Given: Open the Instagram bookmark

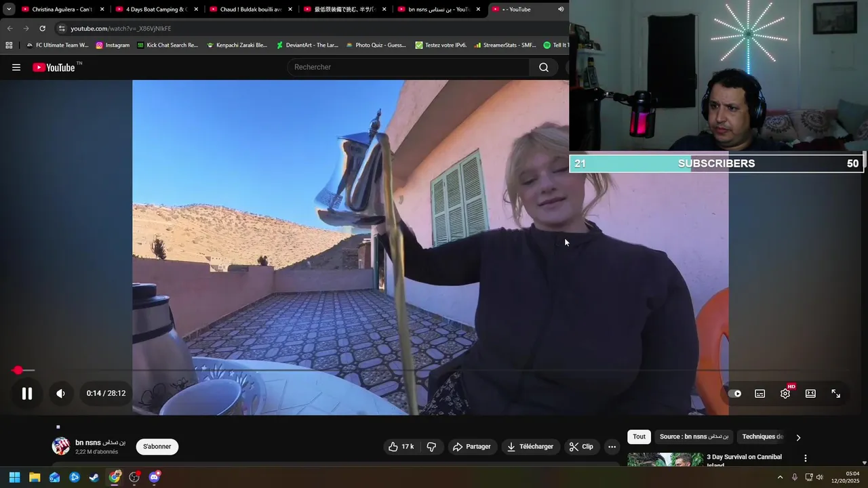Looking at the screenshot, I should (113, 45).
